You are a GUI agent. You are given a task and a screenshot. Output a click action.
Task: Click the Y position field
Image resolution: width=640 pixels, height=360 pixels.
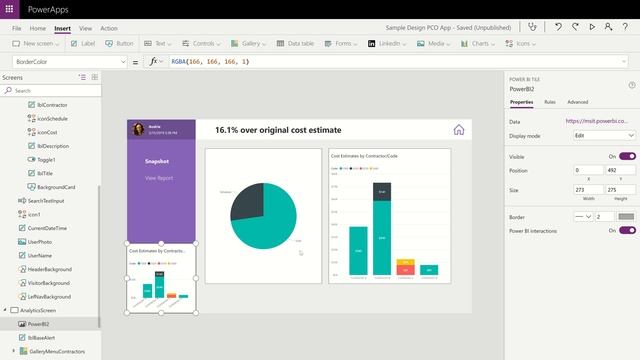point(620,170)
